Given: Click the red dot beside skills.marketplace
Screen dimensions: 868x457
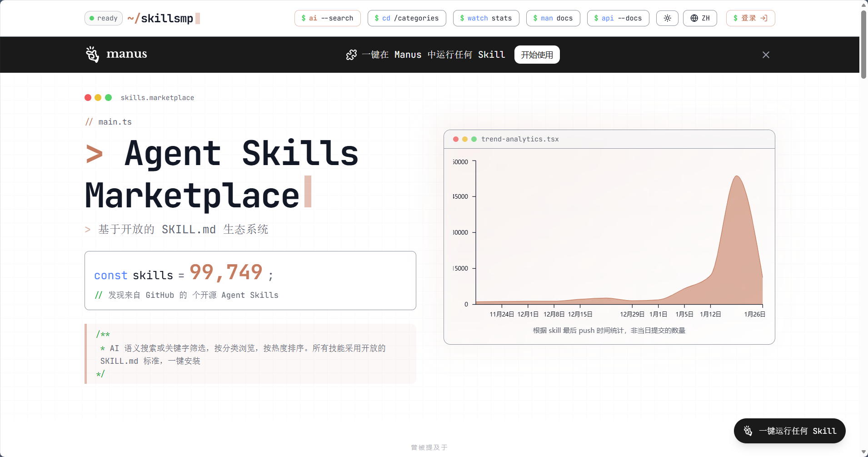Looking at the screenshot, I should (88, 97).
